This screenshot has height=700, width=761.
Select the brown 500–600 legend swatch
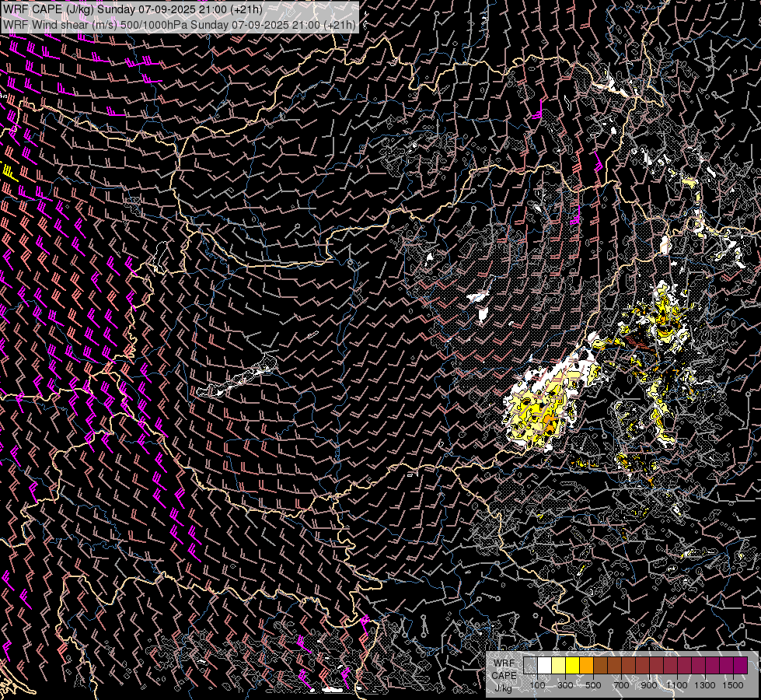(x=601, y=666)
